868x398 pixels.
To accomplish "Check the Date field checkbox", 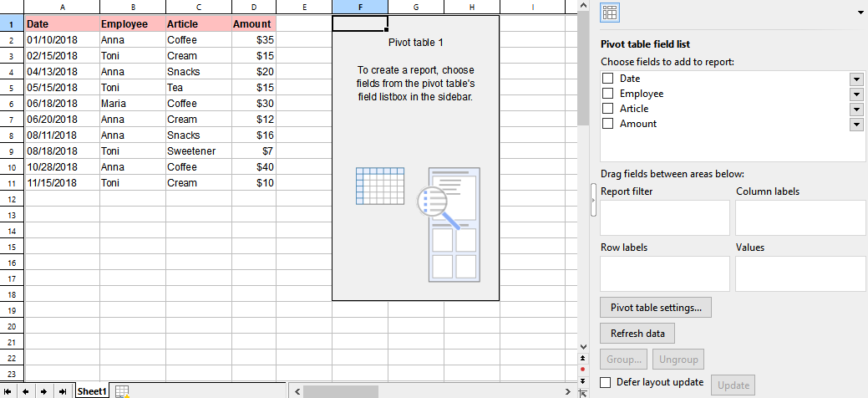I will (x=608, y=79).
